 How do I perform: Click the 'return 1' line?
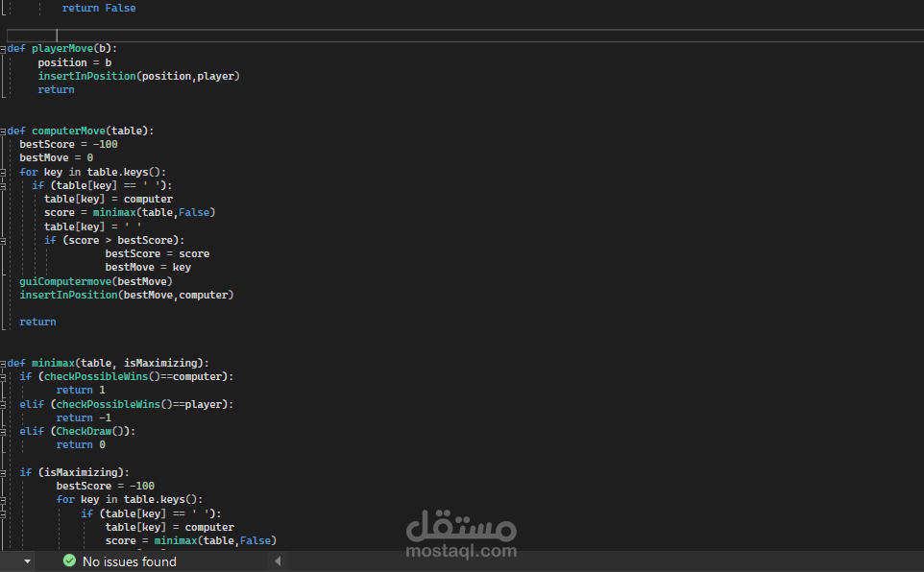(x=81, y=390)
